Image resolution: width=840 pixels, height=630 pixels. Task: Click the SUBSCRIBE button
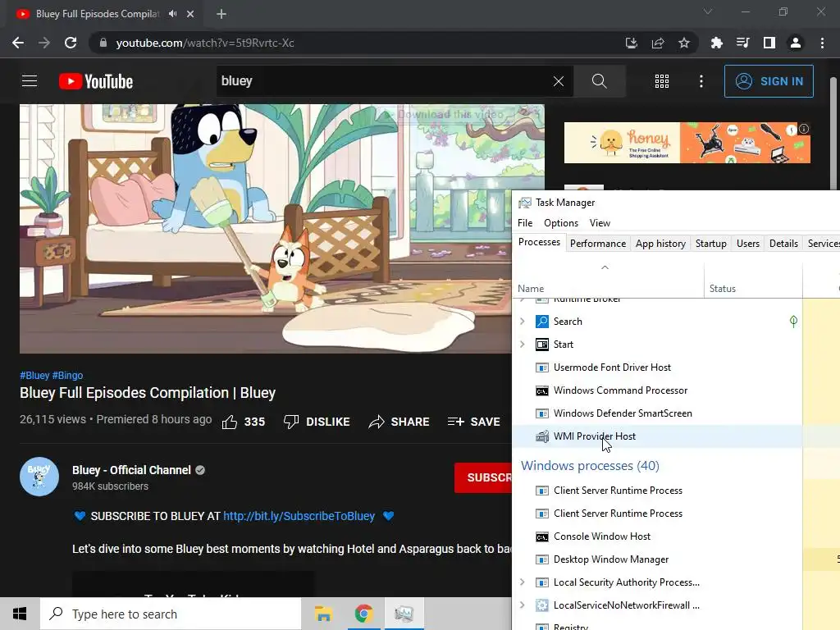point(483,477)
